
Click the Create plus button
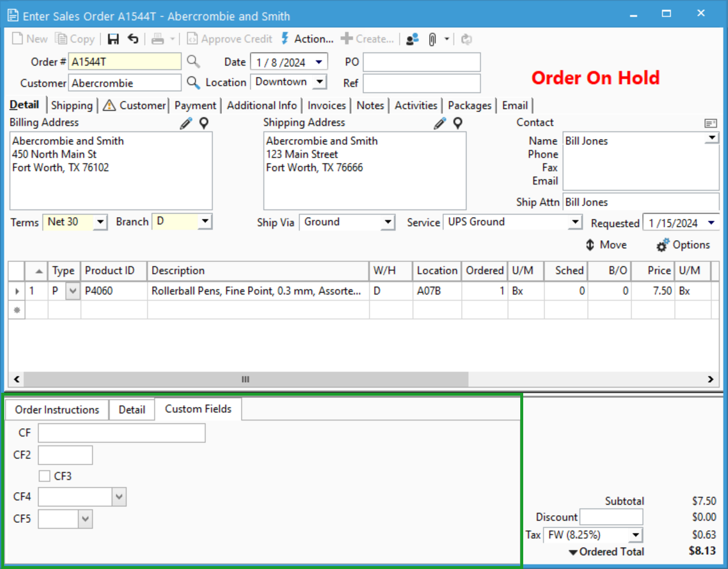tap(368, 39)
